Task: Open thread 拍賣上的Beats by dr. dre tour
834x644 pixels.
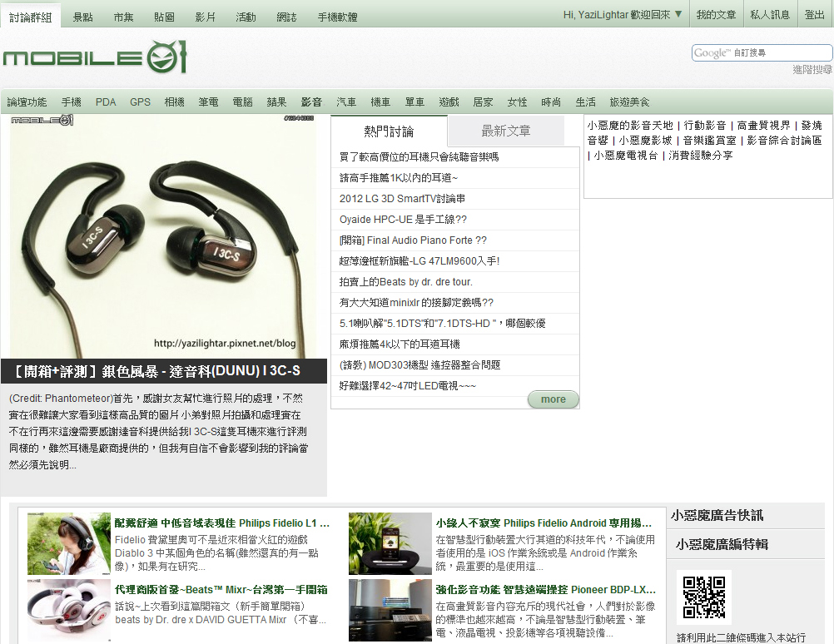Action: pos(406,281)
